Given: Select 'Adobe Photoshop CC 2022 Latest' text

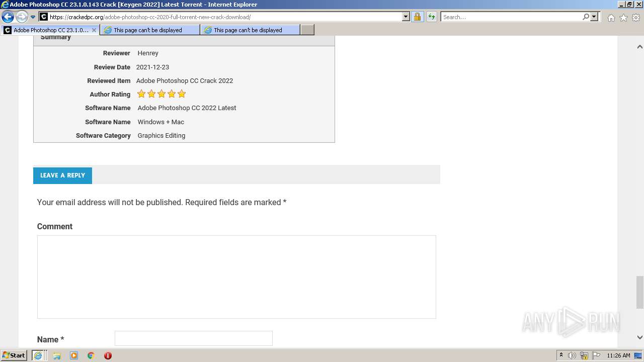Looking at the screenshot, I should click(187, 108).
